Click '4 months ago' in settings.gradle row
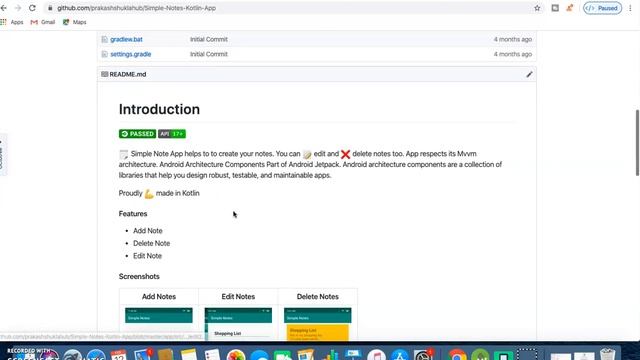 [x=513, y=54]
